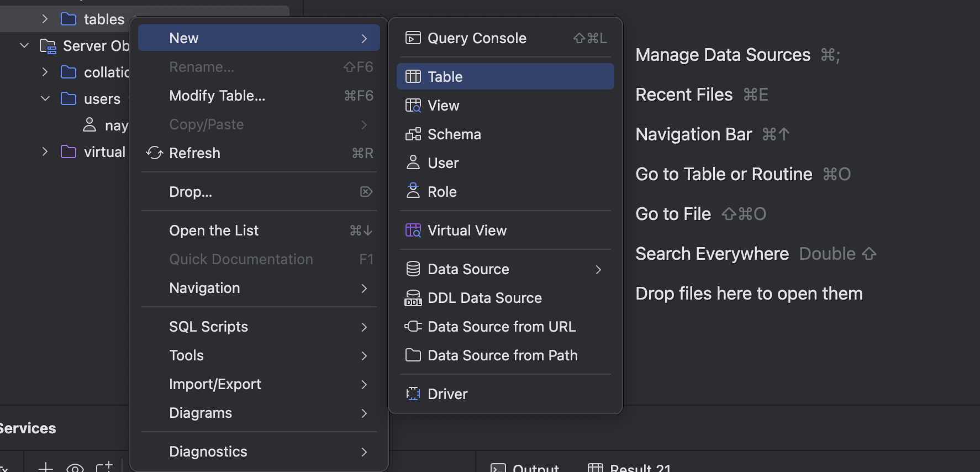Click the Virtual View icon

pos(413,230)
